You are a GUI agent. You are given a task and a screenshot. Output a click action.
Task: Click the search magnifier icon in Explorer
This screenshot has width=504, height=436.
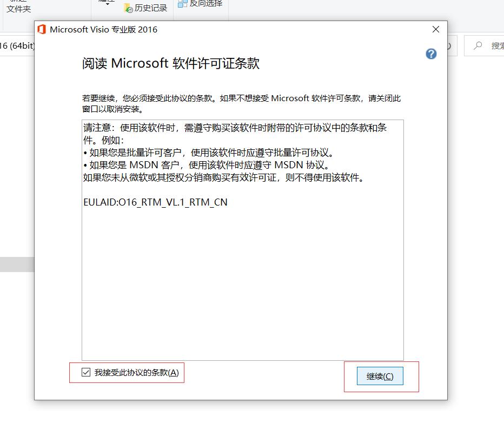[x=478, y=45]
